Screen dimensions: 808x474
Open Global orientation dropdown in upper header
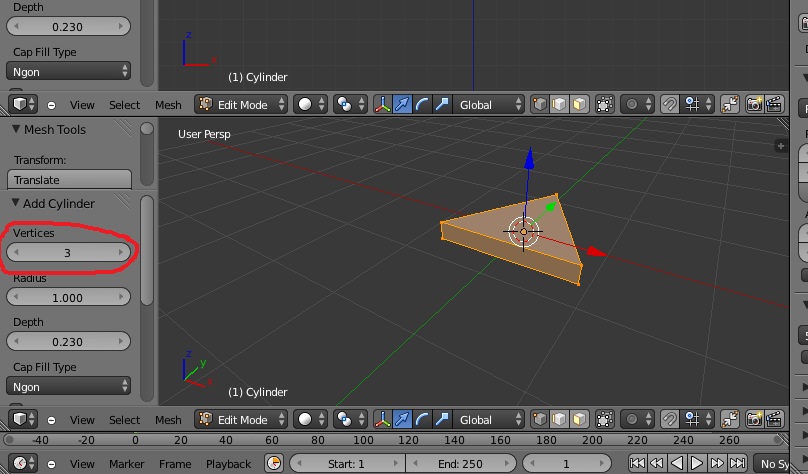click(489, 104)
